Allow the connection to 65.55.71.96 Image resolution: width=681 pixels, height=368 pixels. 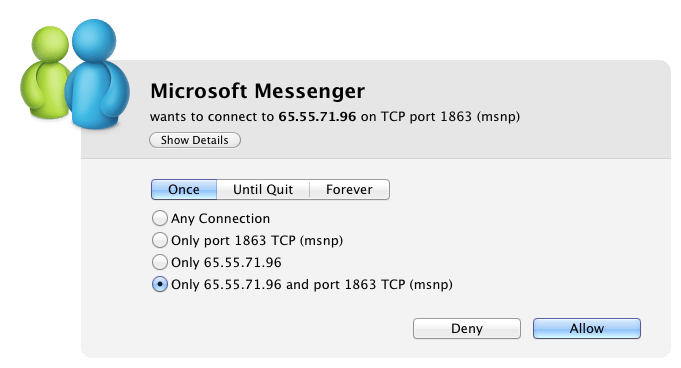[587, 328]
